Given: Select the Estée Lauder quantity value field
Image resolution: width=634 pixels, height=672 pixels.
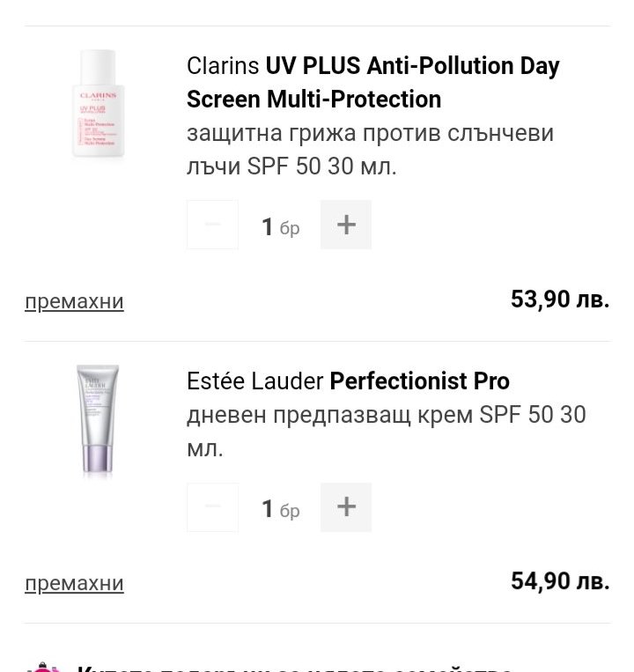Looking at the screenshot, I should coord(268,509).
